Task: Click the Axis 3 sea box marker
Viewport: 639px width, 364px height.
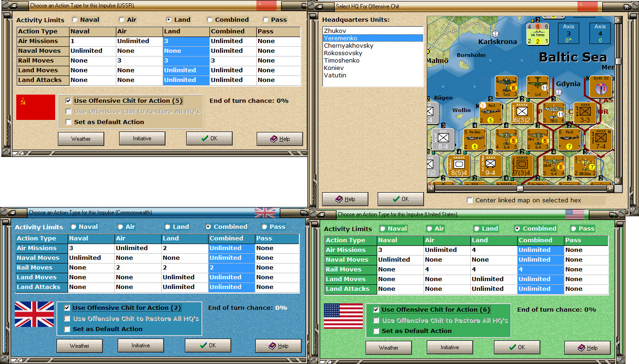Action: click(x=569, y=33)
